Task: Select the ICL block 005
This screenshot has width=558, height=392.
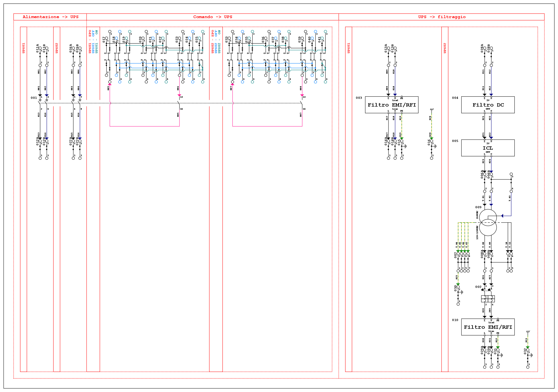Action: tap(488, 148)
